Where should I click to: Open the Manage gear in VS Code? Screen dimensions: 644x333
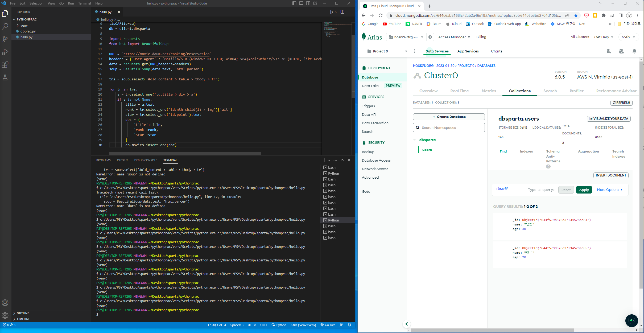point(5,315)
